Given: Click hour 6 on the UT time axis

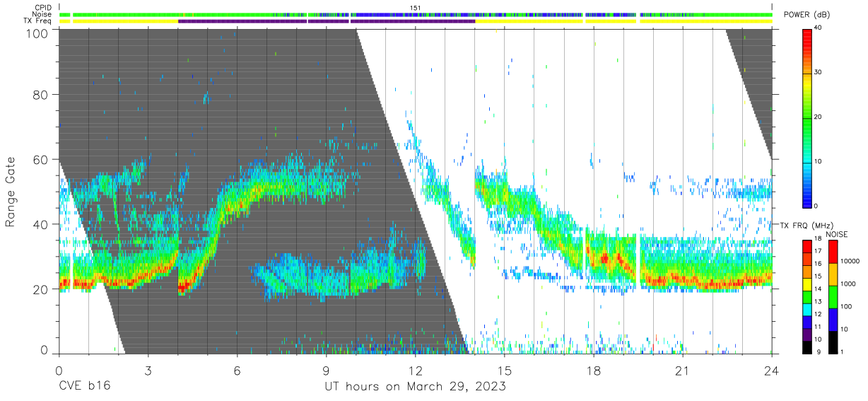Looking at the screenshot, I should (237, 370).
